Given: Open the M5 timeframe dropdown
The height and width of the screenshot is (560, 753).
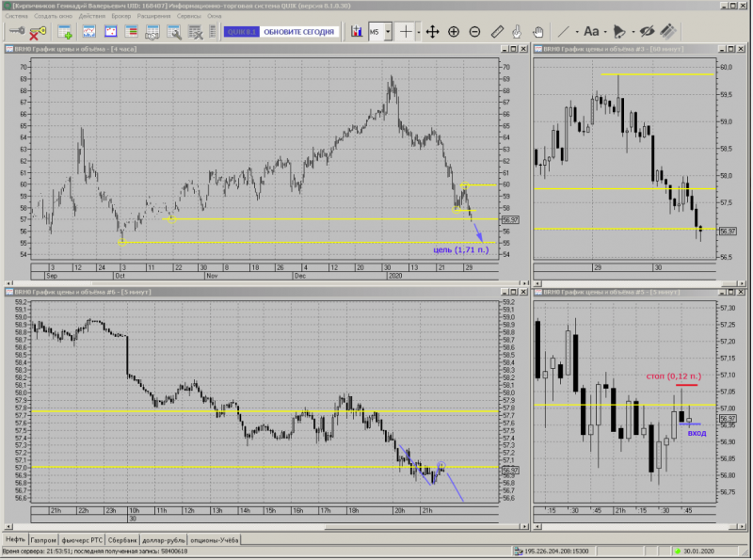Looking at the screenshot, I should pos(388,32).
